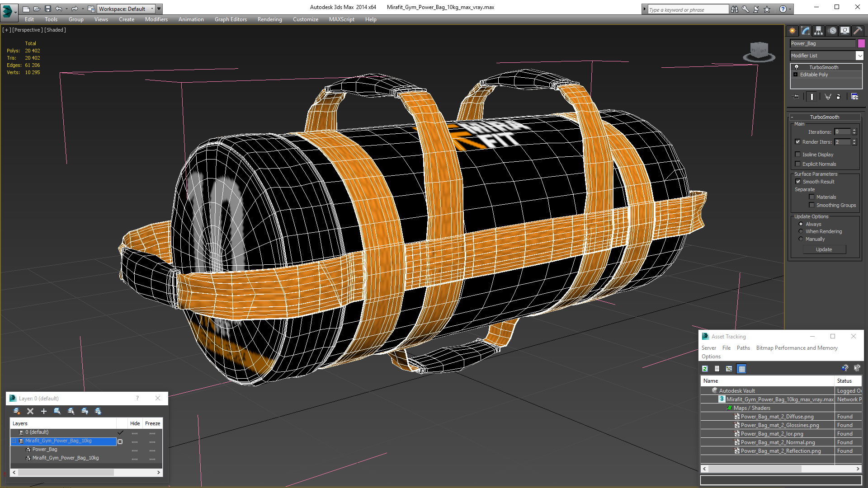Click the Iterations spinner arrows
This screenshot has height=488, width=868.
click(x=854, y=132)
